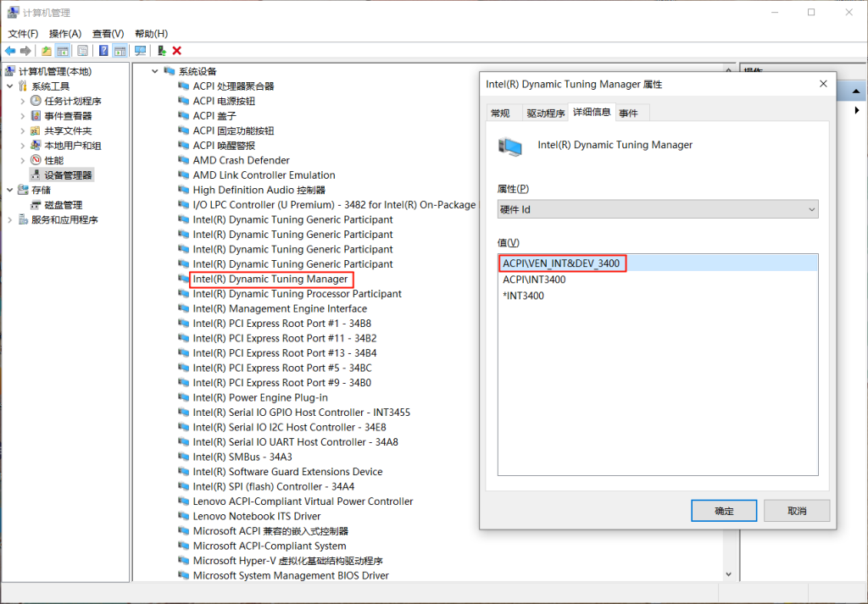Select Lenovo Notebook ITS Driver device
This screenshot has width=868, height=604.
pyautogui.click(x=256, y=516)
